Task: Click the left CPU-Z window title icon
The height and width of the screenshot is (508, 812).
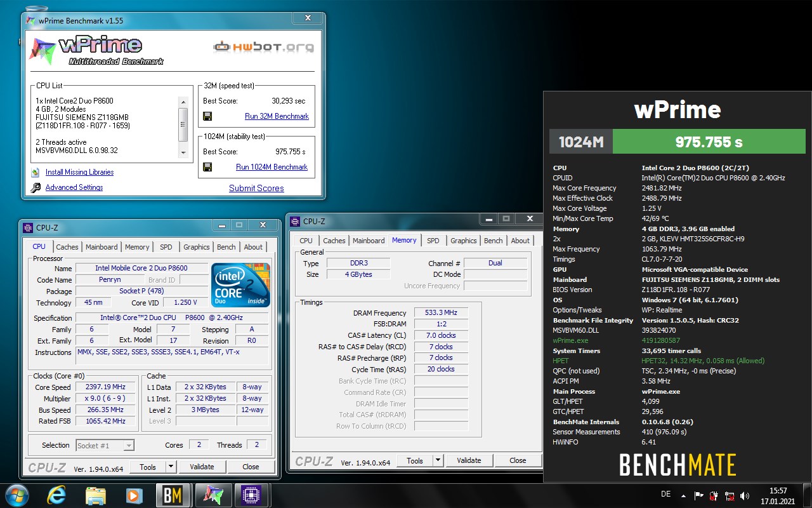Action: click(28, 227)
